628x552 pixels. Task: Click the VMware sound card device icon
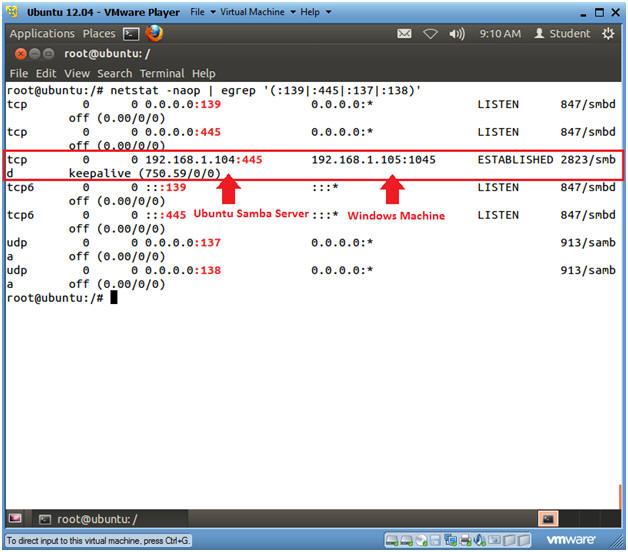pyautogui.click(x=479, y=541)
